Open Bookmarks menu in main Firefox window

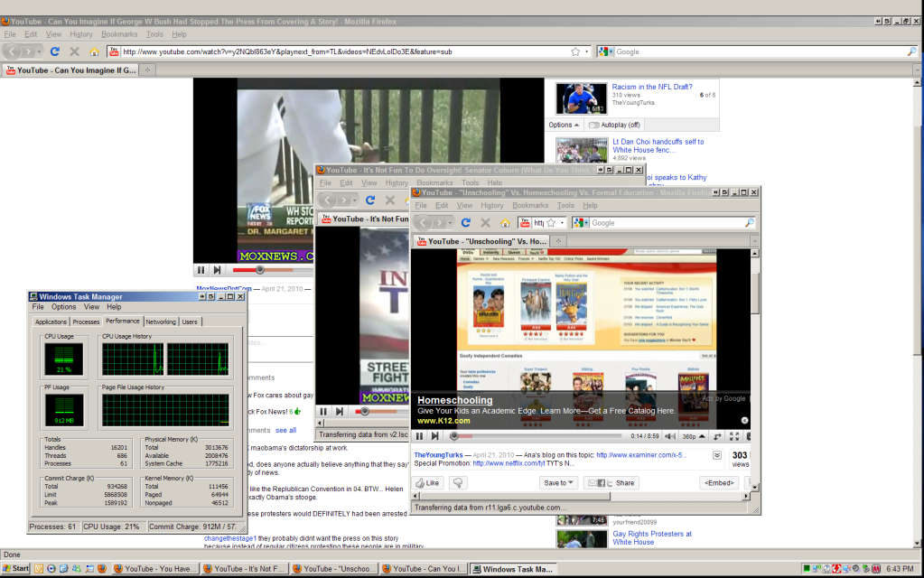pyautogui.click(x=119, y=34)
